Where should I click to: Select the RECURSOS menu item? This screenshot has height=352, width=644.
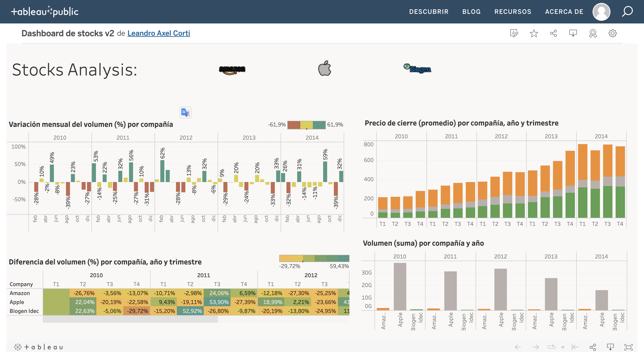click(513, 11)
